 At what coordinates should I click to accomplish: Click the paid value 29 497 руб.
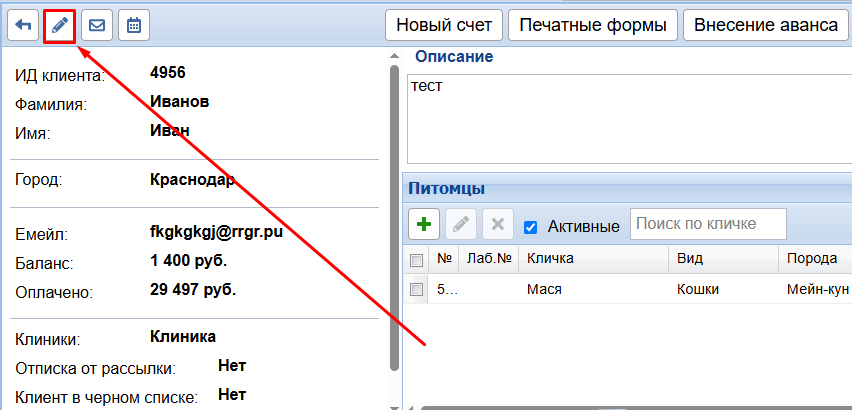point(193,289)
